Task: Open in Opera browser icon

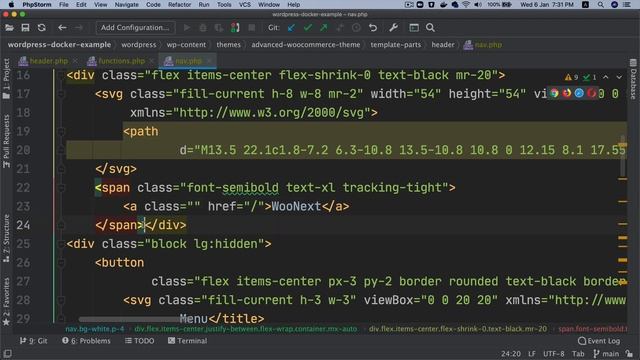Action: click(x=592, y=93)
